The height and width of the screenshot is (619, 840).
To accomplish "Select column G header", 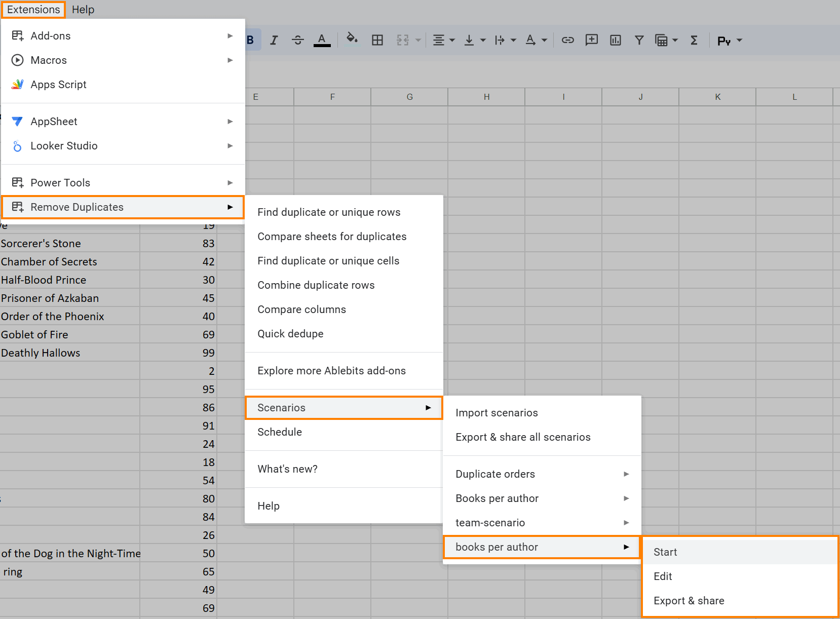I will pyautogui.click(x=409, y=97).
